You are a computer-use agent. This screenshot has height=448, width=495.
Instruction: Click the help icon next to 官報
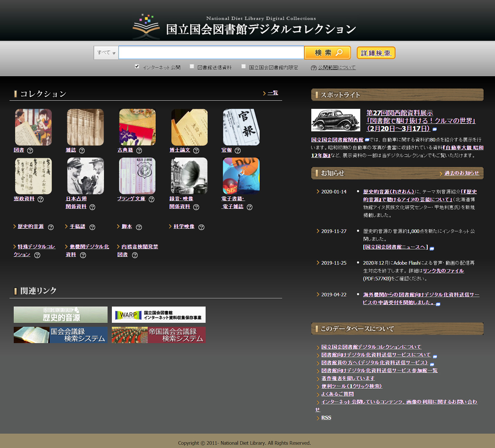(238, 150)
